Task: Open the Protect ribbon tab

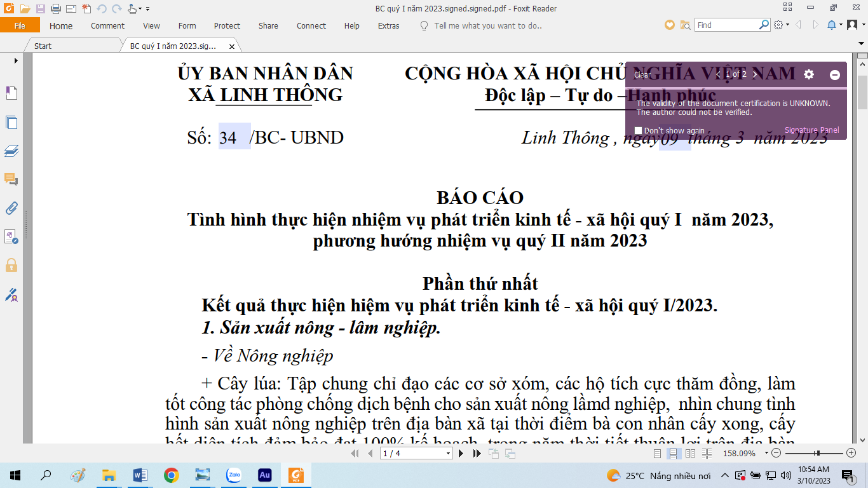Action: coord(227,25)
